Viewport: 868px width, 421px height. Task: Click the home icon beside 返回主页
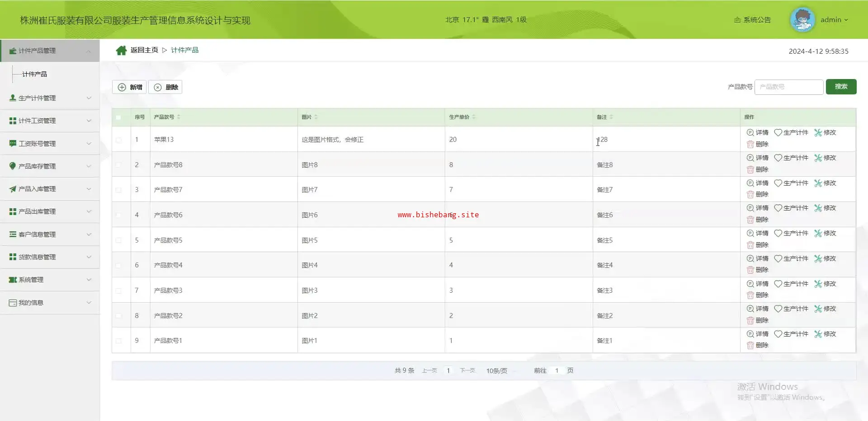point(121,50)
